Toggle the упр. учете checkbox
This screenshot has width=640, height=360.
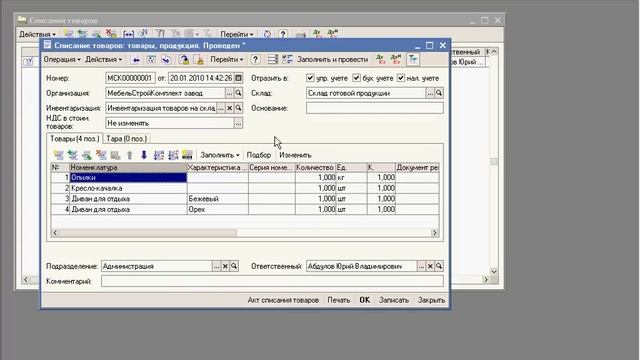click(x=310, y=78)
